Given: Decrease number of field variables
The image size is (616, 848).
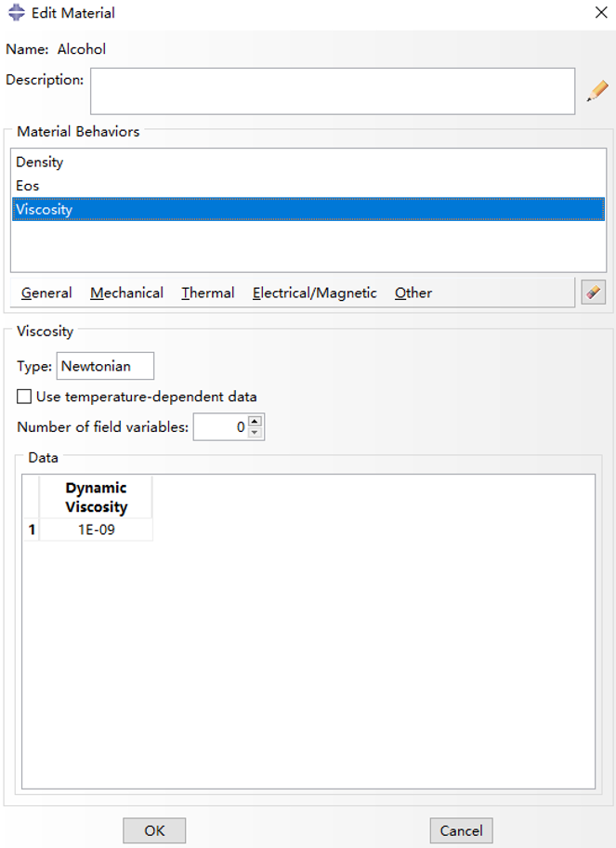Looking at the screenshot, I should pos(256,433).
